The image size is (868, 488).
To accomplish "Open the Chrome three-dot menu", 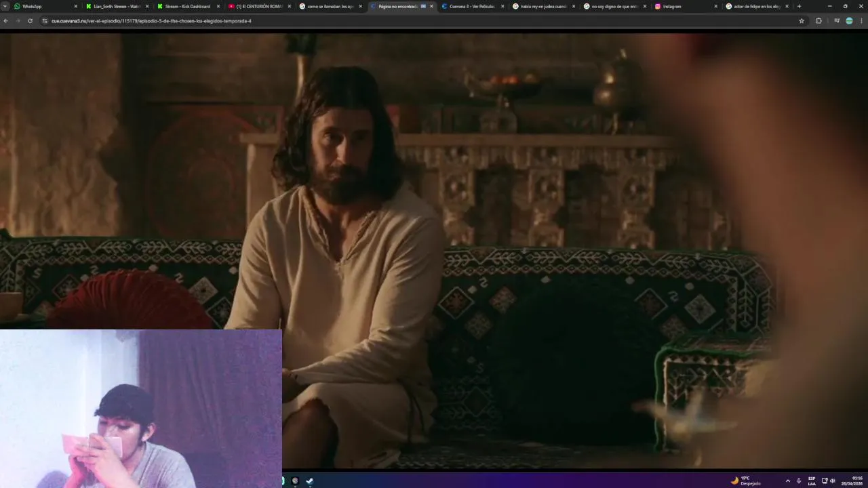I will point(862,21).
